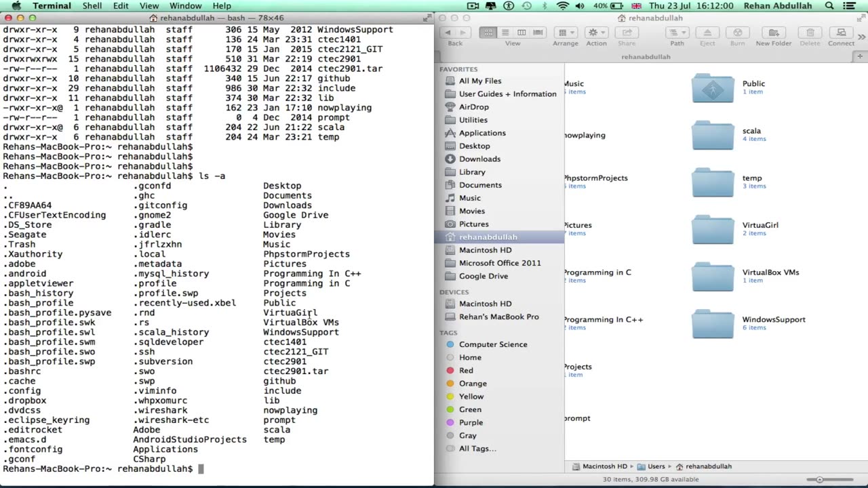Open Applications in Finder sidebar

click(482, 133)
